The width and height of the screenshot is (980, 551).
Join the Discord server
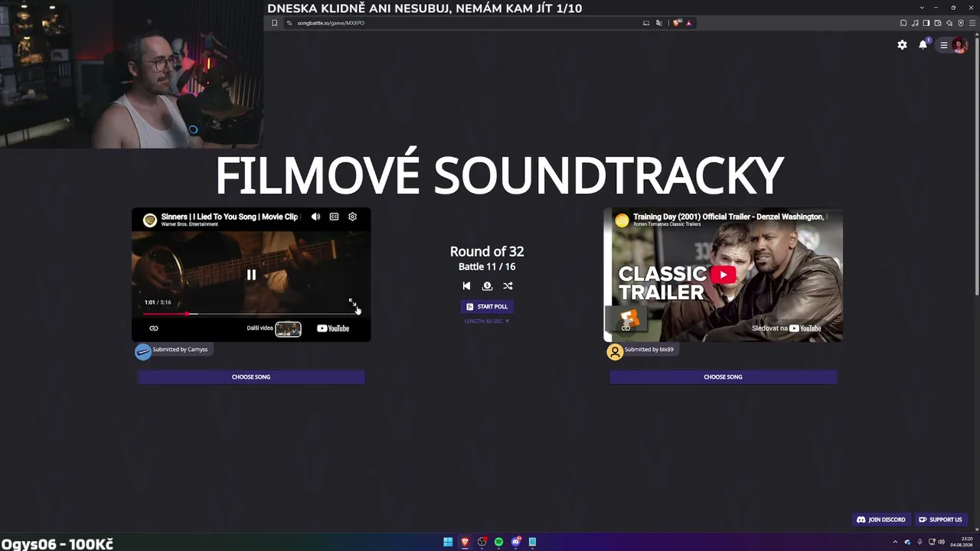click(x=880, y=520)
